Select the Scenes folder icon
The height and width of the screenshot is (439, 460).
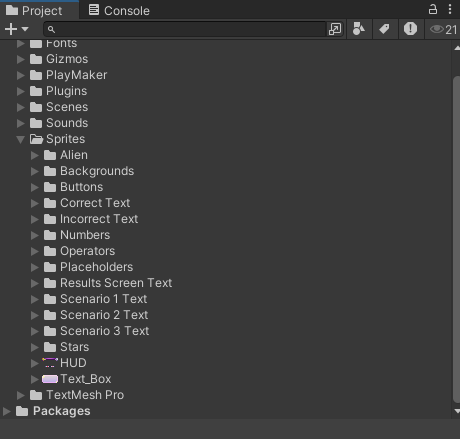tap(36, 107)
